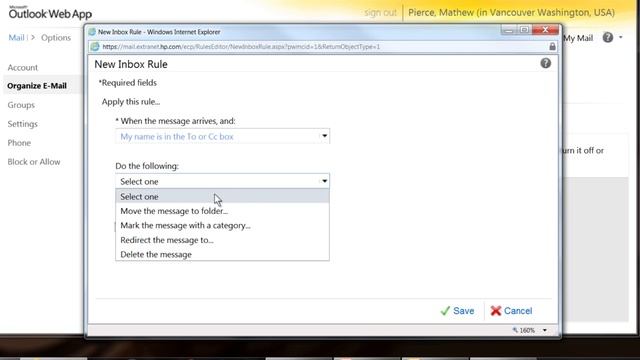Click the Outlook Web App logo

click(x=50, y=13)
